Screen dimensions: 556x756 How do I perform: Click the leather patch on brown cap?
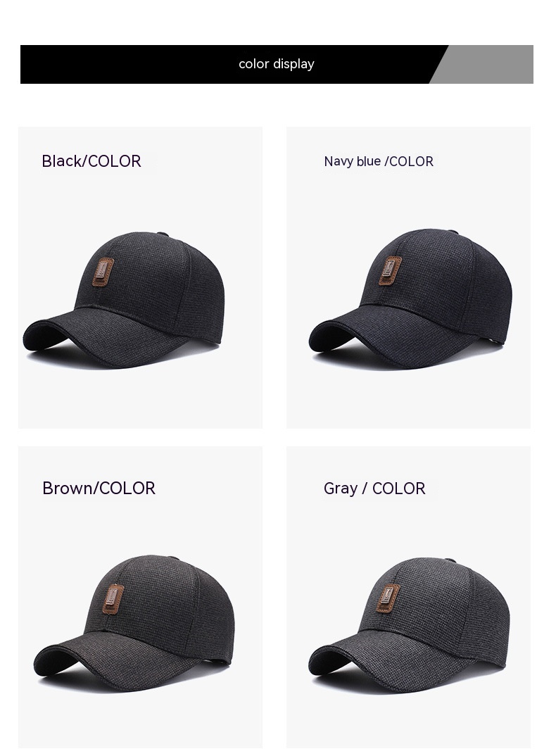(x=113, y=599)
